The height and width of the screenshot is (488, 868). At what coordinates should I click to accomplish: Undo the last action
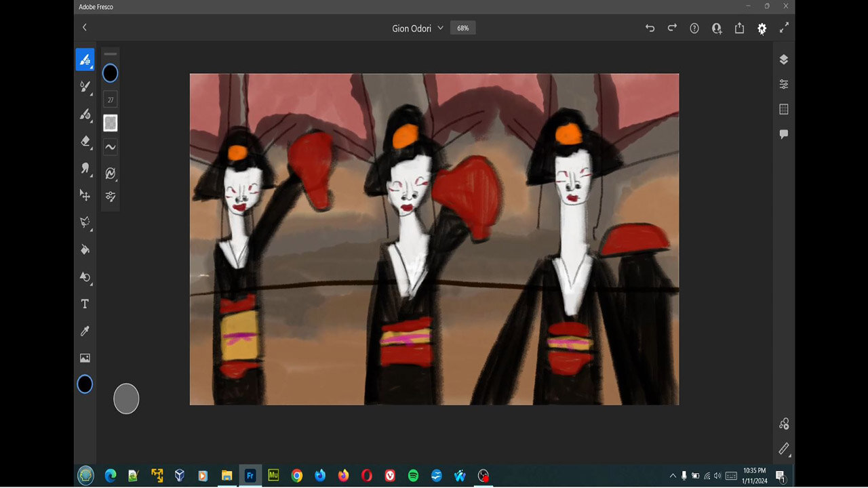pyautogui.click(x=650, y=28)
